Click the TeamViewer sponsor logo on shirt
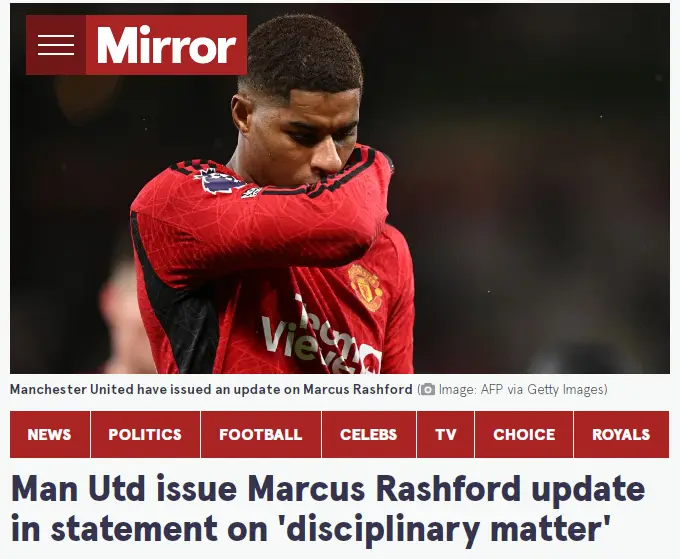This screenshot has width=680, height=559. (321, 336)
